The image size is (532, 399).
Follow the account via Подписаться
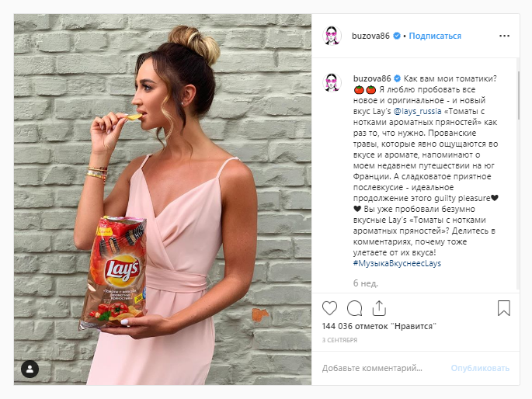(x=435, y=36)
